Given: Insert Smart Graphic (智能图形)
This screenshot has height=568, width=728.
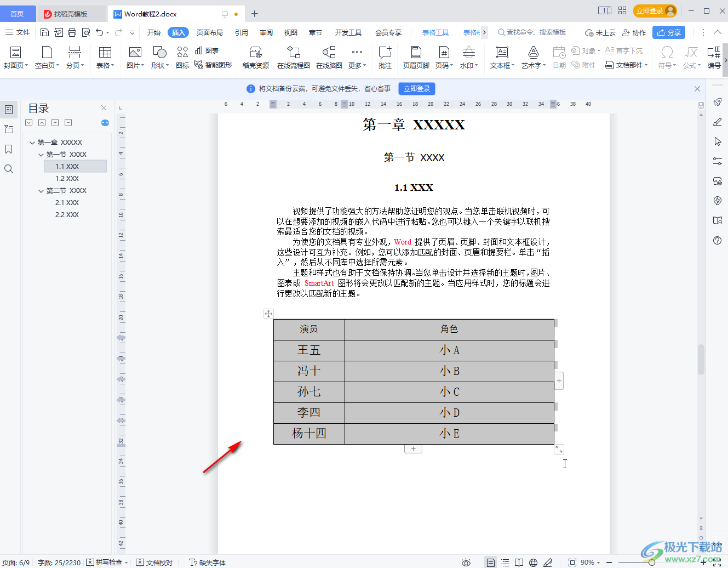Looking at the screenshot, I should point(213,65).
